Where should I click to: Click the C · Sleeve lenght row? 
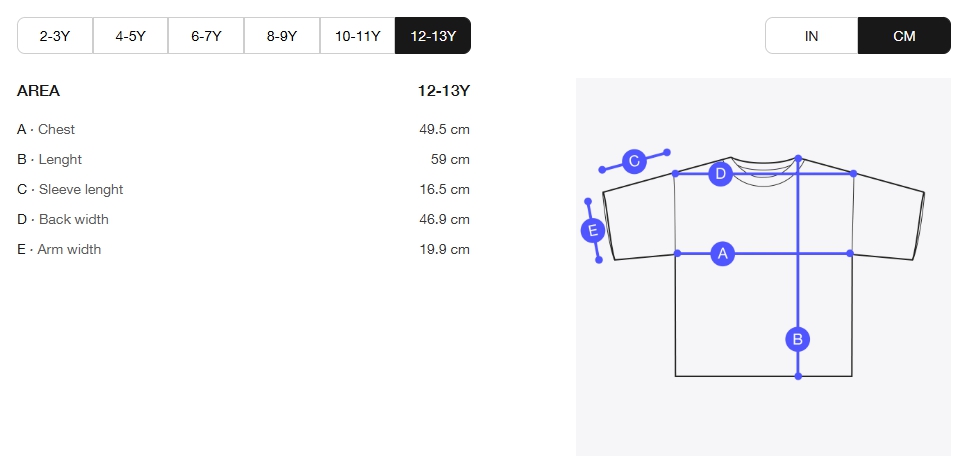(243, 189)
